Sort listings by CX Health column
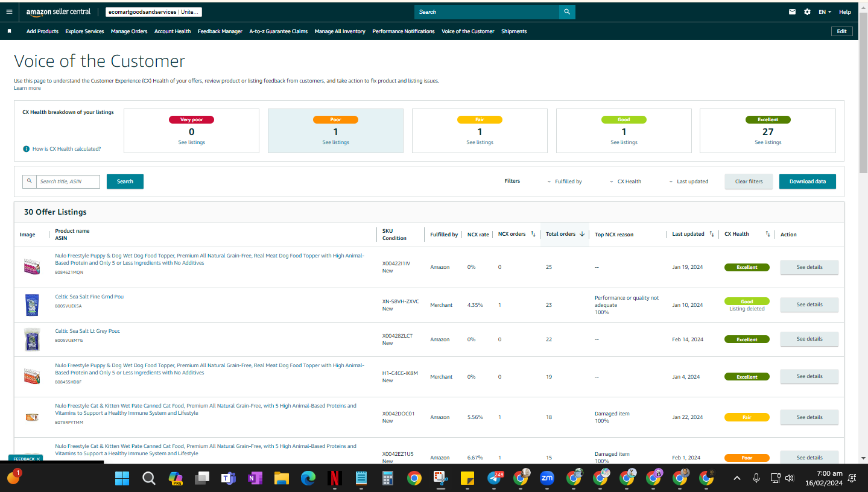Image resolution: width=868 pixels, height=492 pixels. click(x=768, y=234)
